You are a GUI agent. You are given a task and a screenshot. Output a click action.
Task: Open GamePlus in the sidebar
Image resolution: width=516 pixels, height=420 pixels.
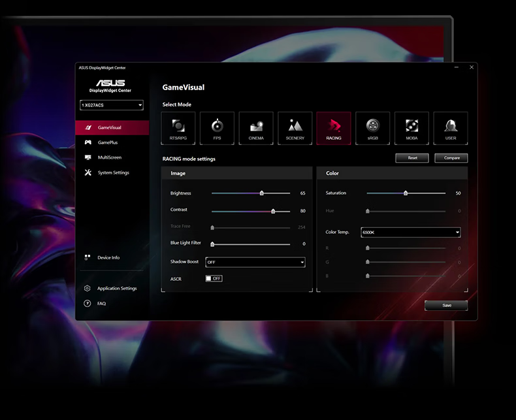(x=107, y=142)
